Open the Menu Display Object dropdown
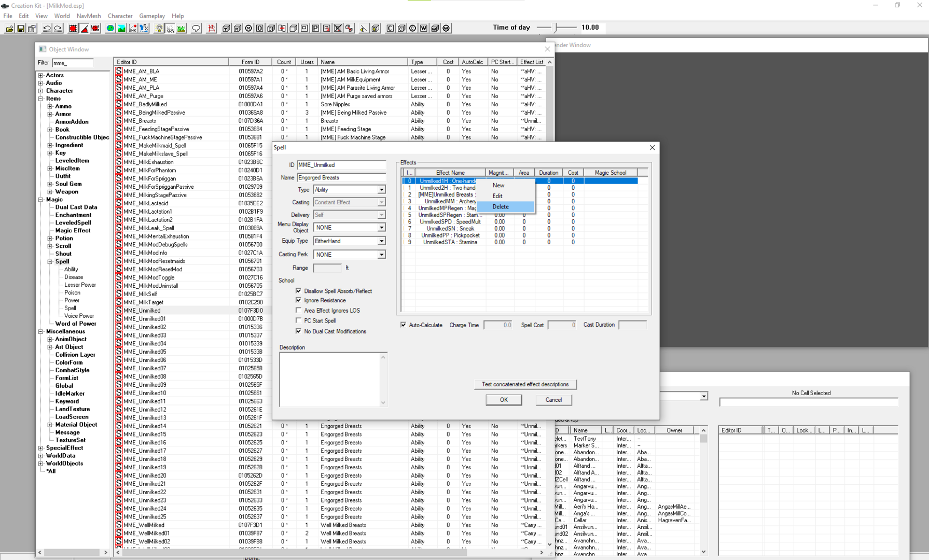The width and height of the screenshot is (929, 560). [x=381, y=228]
